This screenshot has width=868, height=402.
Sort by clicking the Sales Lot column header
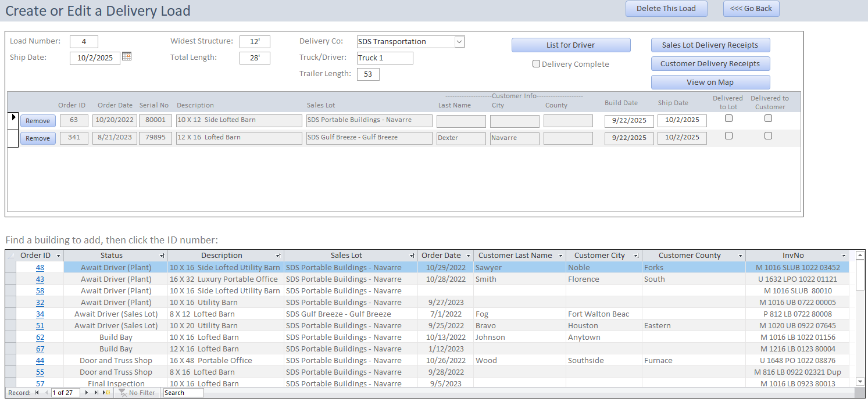(x=347, y=256)
